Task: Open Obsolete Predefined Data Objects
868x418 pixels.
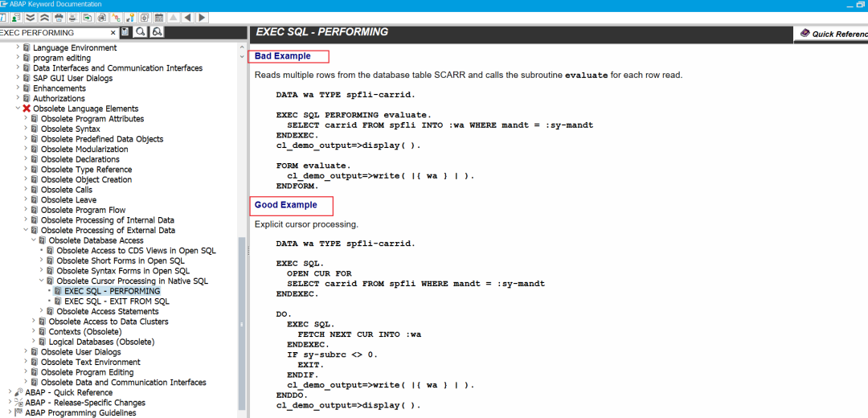Action: click(102, 139)
